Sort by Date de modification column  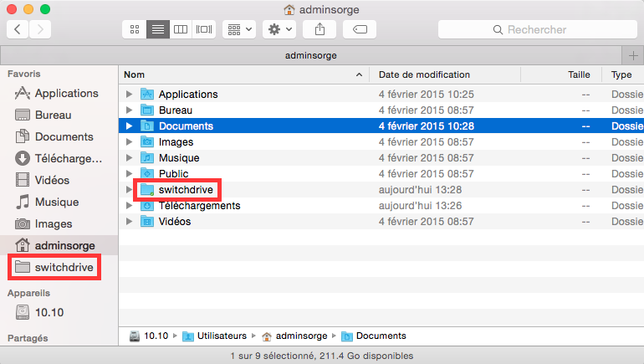[x=424, y=74]
